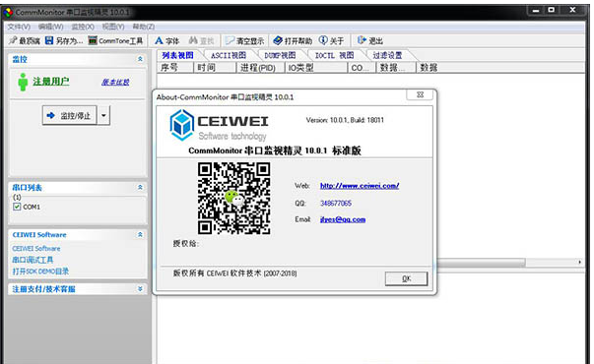Click the qq.com email link
The width and height of the screenshot is (594, 364).
pyautogui.click(x=343, y=219)
